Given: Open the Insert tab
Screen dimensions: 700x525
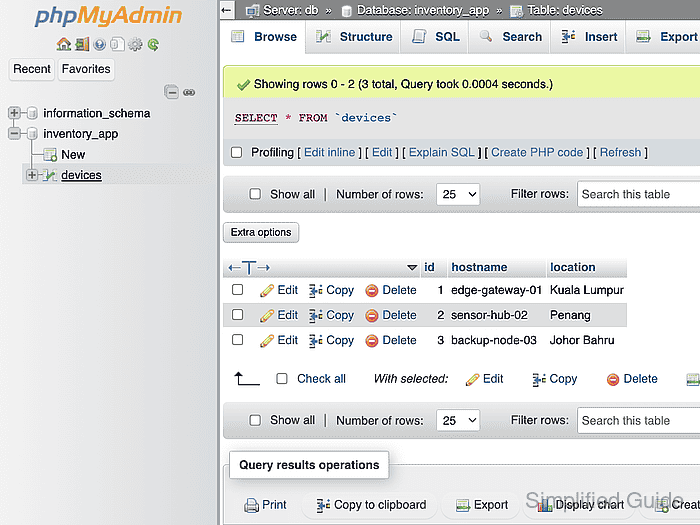Looking at the screenshot, I should pos(589,37).
